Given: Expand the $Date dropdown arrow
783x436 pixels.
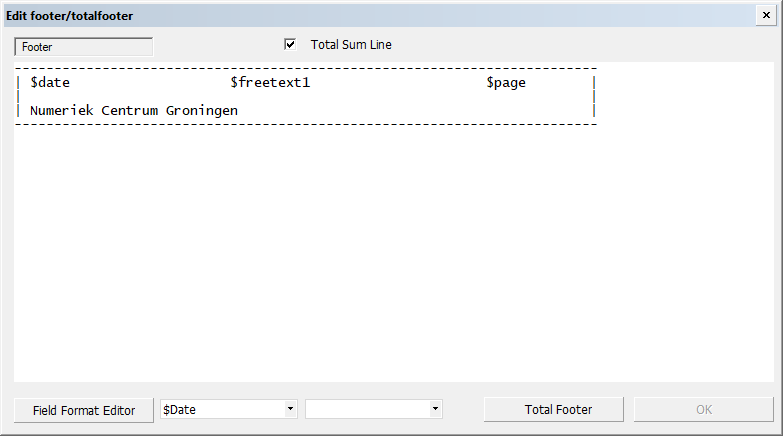Looking at the screenshot, I should (290, 409).
